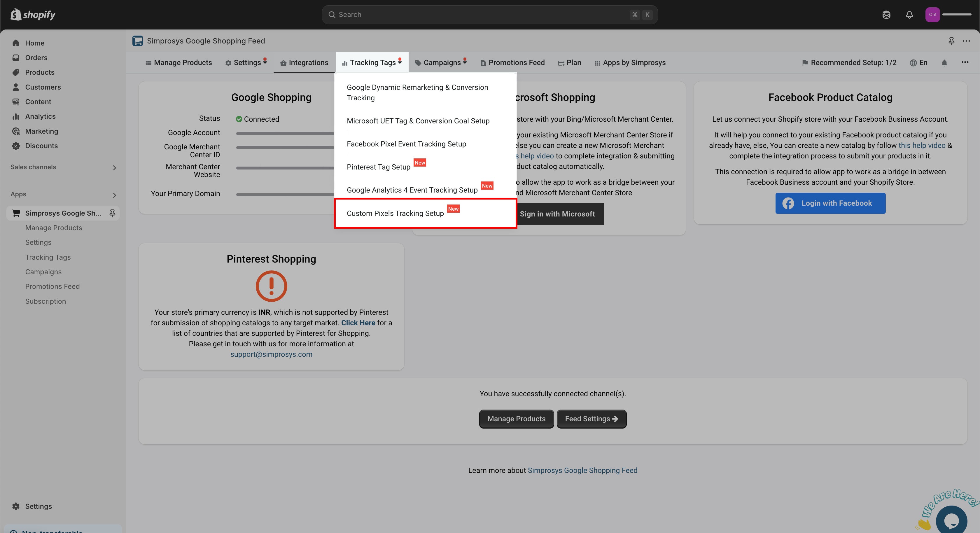980x533 pixels.
Task: Click Login with Facebook button
Action: (830, 203)
